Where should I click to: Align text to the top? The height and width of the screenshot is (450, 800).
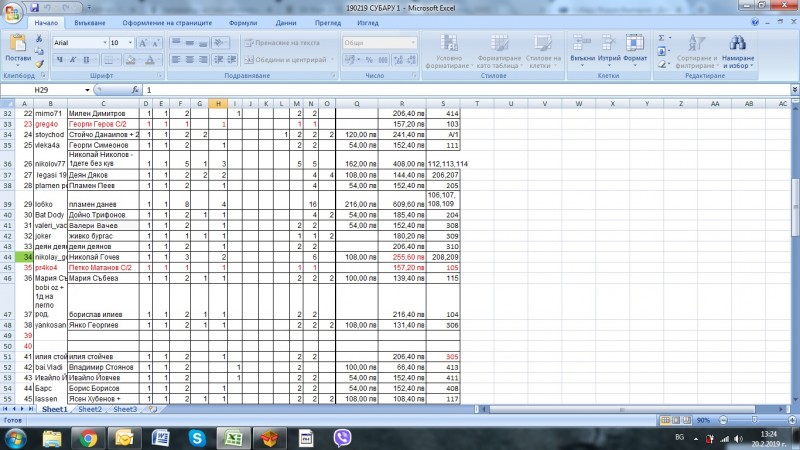176,43
